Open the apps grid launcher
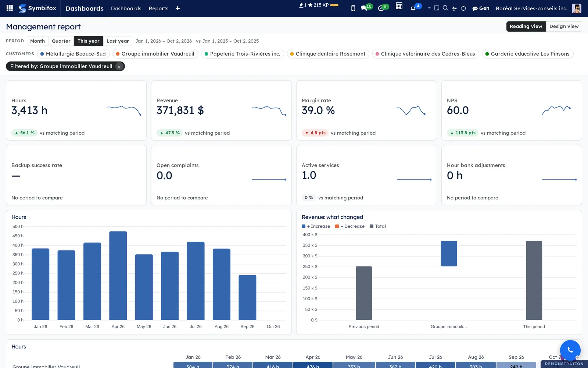Viewport: 588px width, 368px height. [10, 8]
